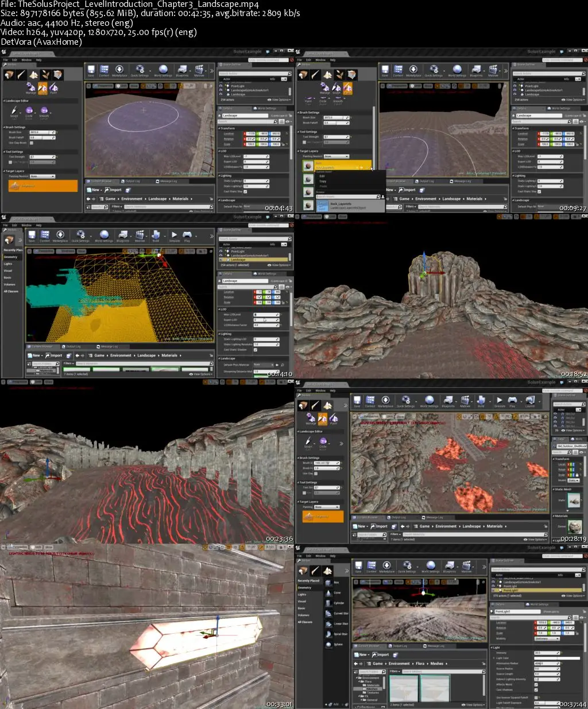Click New button in 00:04:43 content browser
Screen dimensions: 588x709
point(94,190)
